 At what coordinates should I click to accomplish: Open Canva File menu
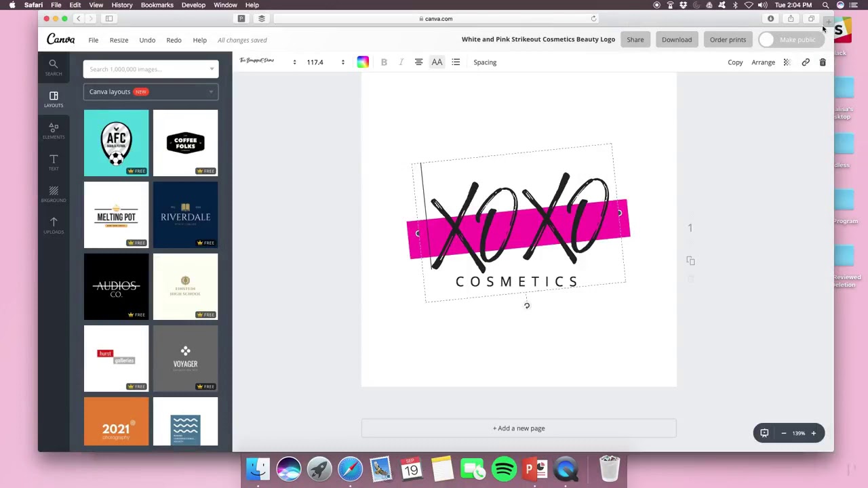94,40
